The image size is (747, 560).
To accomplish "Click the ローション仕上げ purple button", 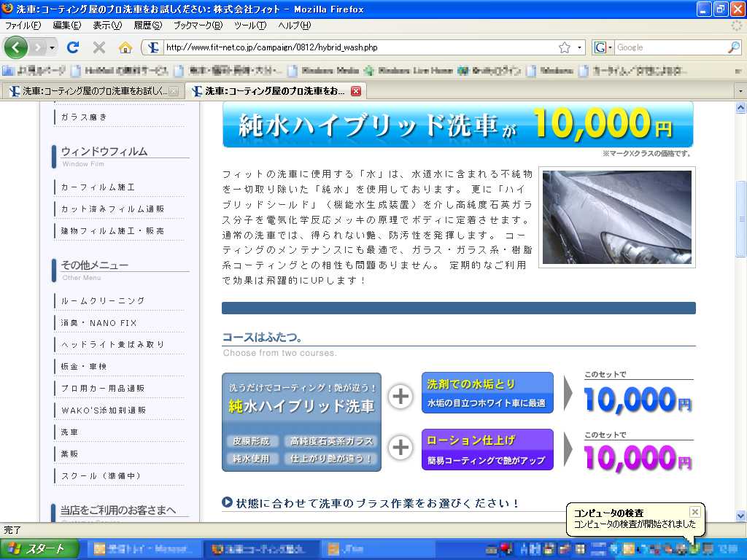I will [487, 449].
